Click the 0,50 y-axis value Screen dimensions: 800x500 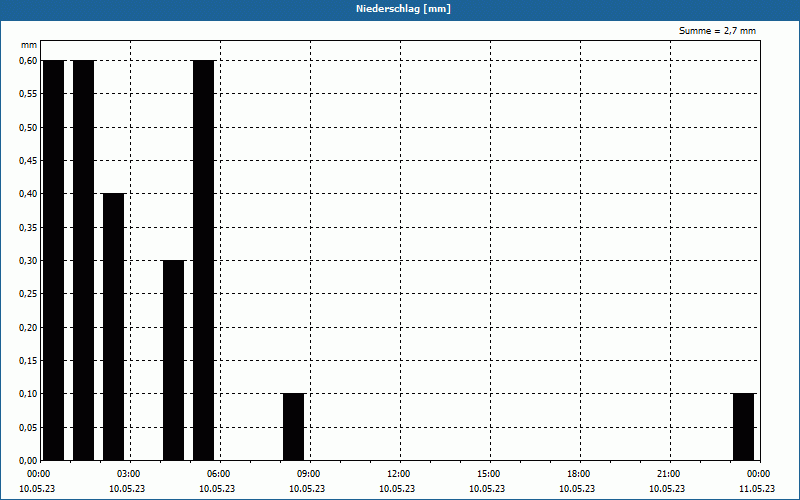(28, 128)
